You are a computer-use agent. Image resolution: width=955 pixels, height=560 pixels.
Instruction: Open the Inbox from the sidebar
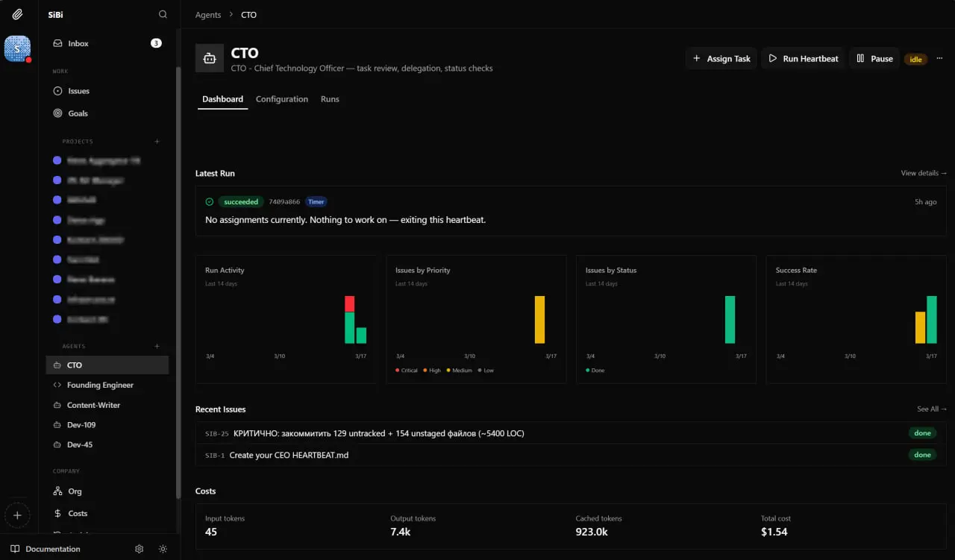click(78, 43)
